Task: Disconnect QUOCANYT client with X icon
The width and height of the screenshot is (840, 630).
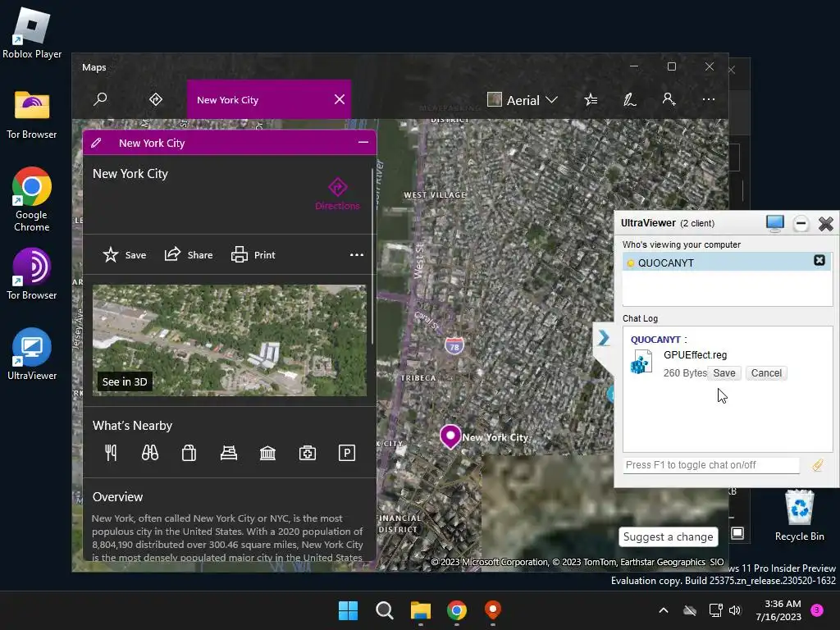Action: click(819, 260)
